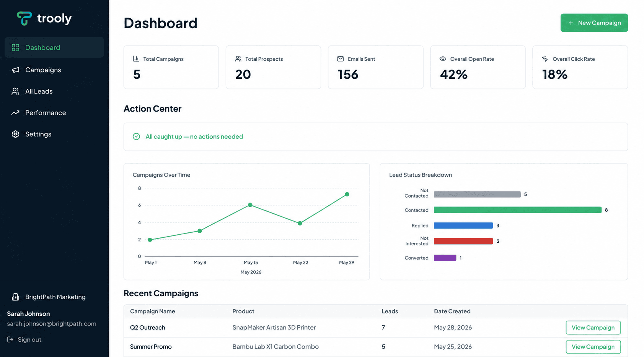Click the Product column header
This screenshot has height=357, width=644.
(x=243, y=311)
